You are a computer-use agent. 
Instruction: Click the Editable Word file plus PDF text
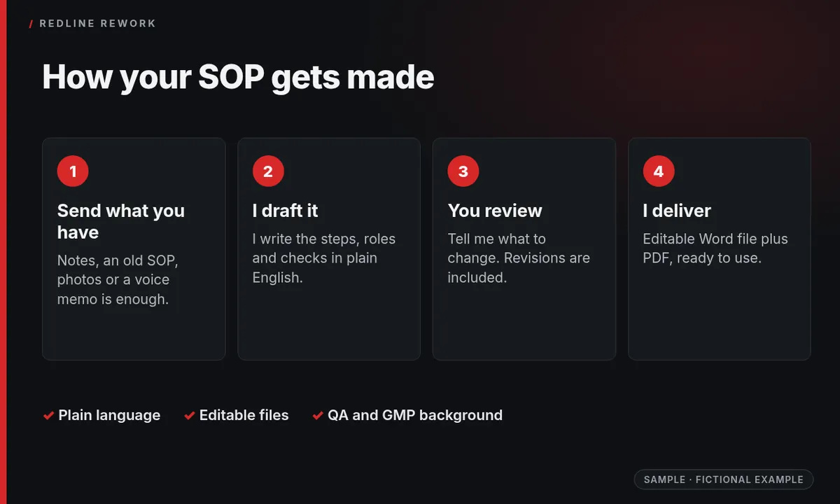pyautogui.click(x=715, y=248)
